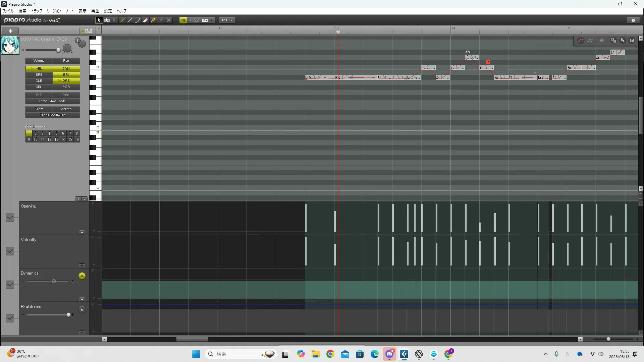Select the Line drawing tool
The image size is (644, 362).
130,20
